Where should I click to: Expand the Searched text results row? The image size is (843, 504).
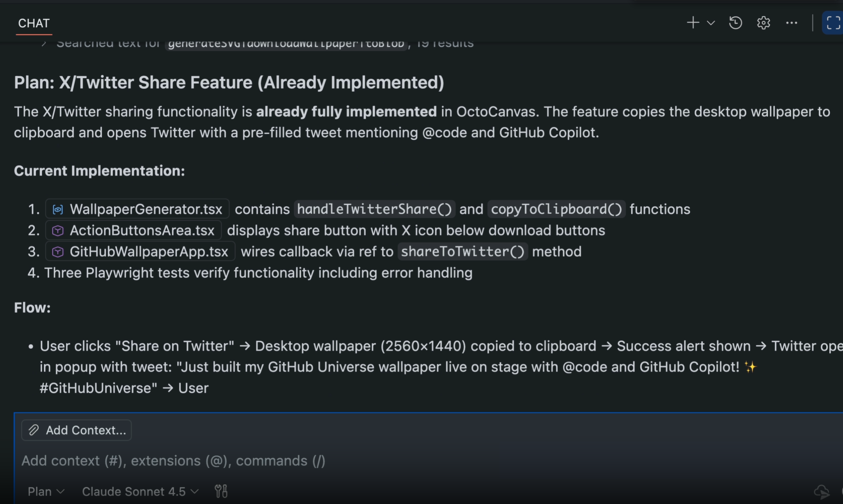[x=44, y=43]
